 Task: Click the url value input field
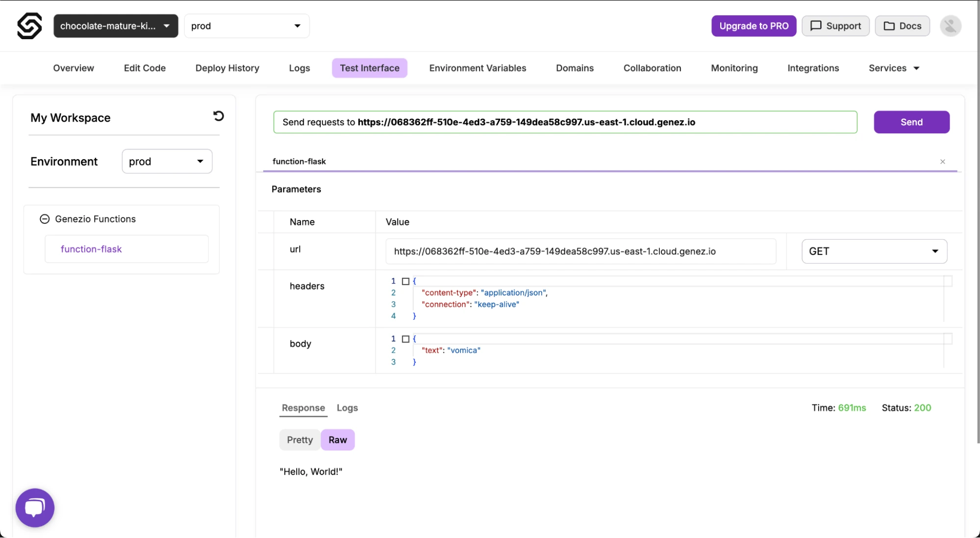[x=580, y=251]
